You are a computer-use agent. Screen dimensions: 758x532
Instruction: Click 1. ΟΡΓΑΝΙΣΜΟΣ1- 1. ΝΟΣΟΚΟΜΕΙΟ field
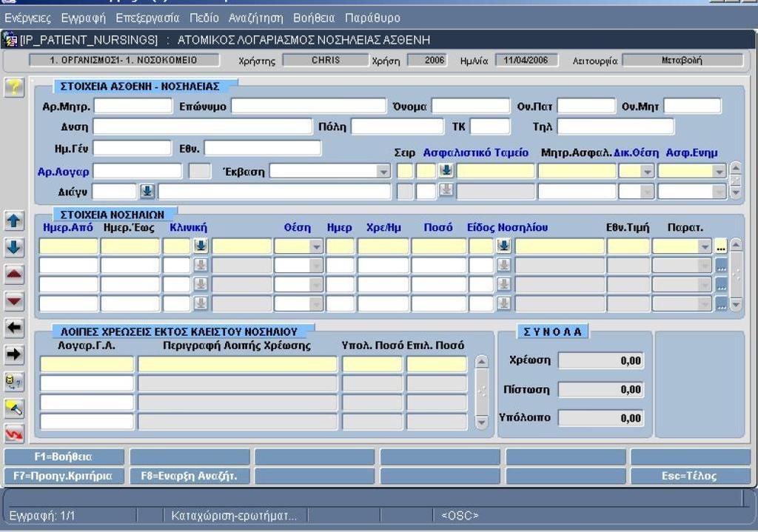[x=124, y=60]
